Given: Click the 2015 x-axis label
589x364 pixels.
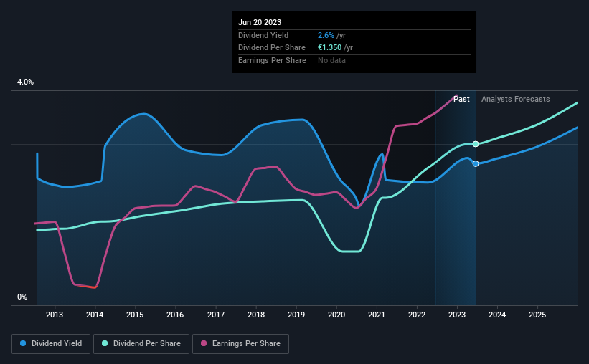Looking at the screenshot, I should (135, 315).
